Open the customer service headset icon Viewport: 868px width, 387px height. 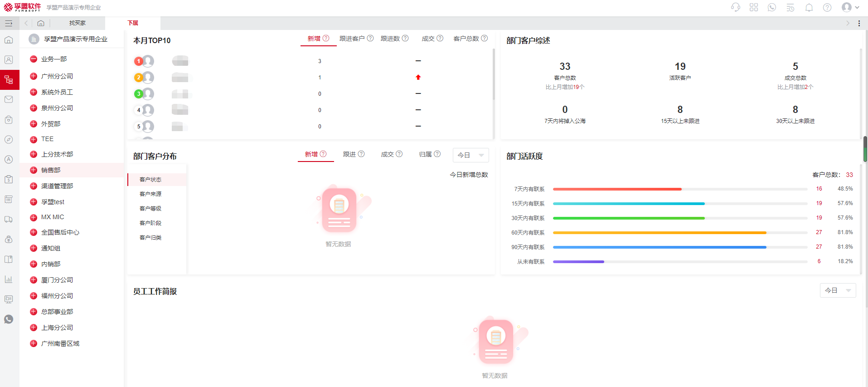pos(735,7)
